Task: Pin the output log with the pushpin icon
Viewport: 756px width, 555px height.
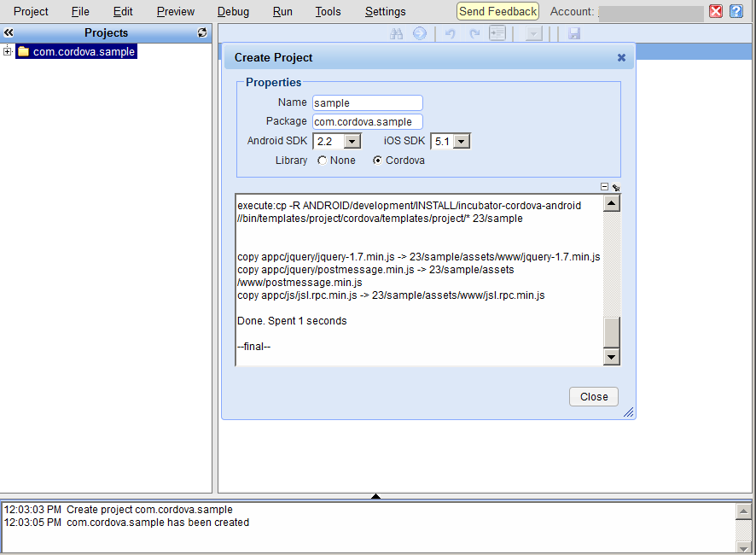Action: (x=616, y=187)
